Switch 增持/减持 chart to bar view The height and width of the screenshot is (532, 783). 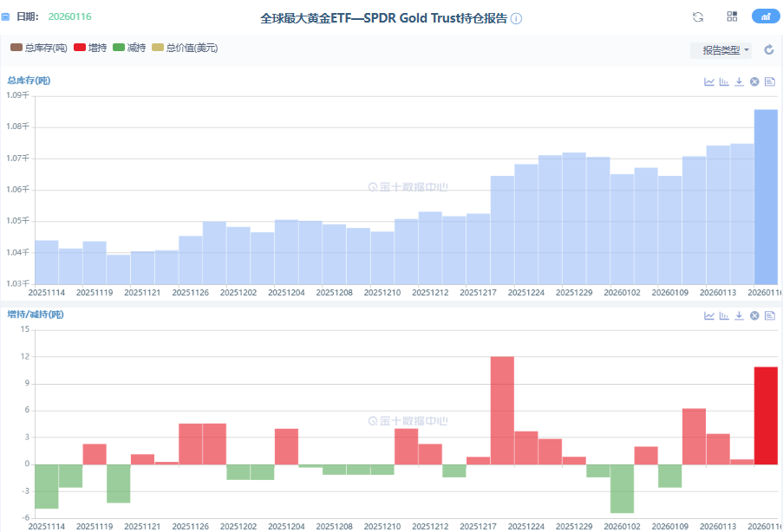[x=724, y=315]
